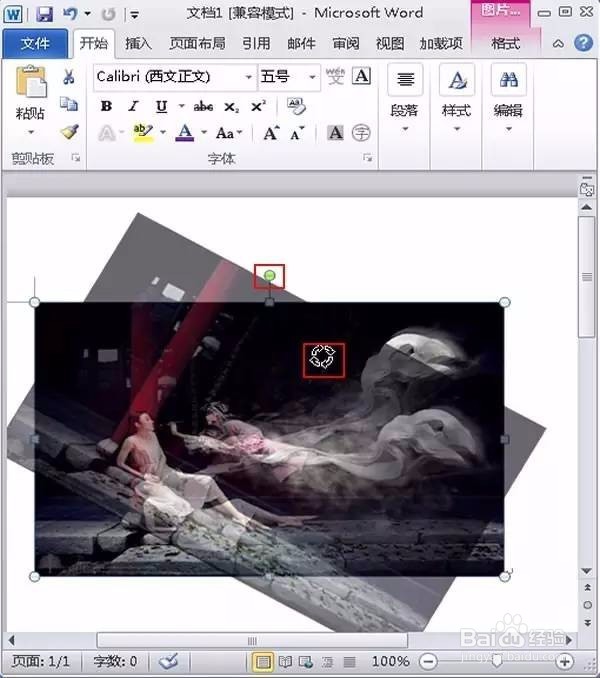Switch to the 插入 tab
Screen dimensions: 600x678
click(x=138, y=44)
